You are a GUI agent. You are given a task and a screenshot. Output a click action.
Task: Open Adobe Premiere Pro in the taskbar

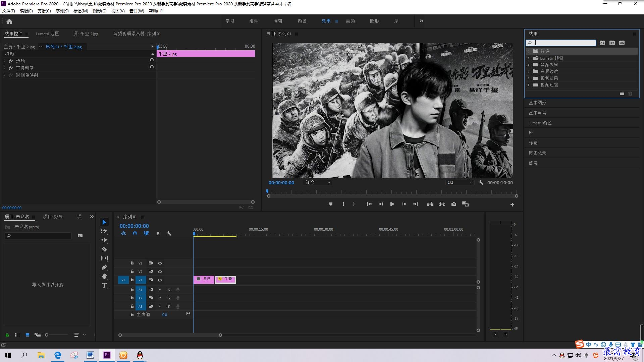pyautogui.click(x=107, y=355)
